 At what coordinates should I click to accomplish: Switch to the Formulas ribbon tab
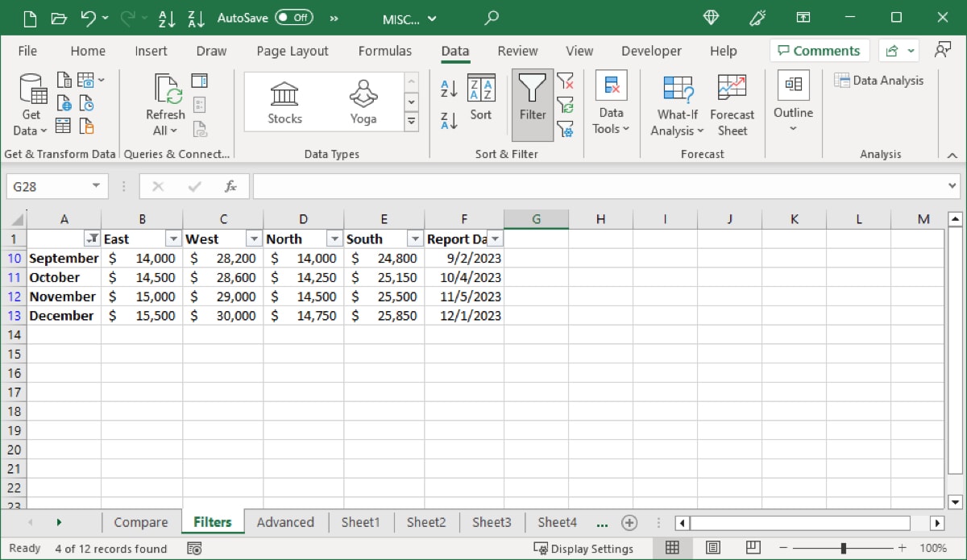pos(385,50)
